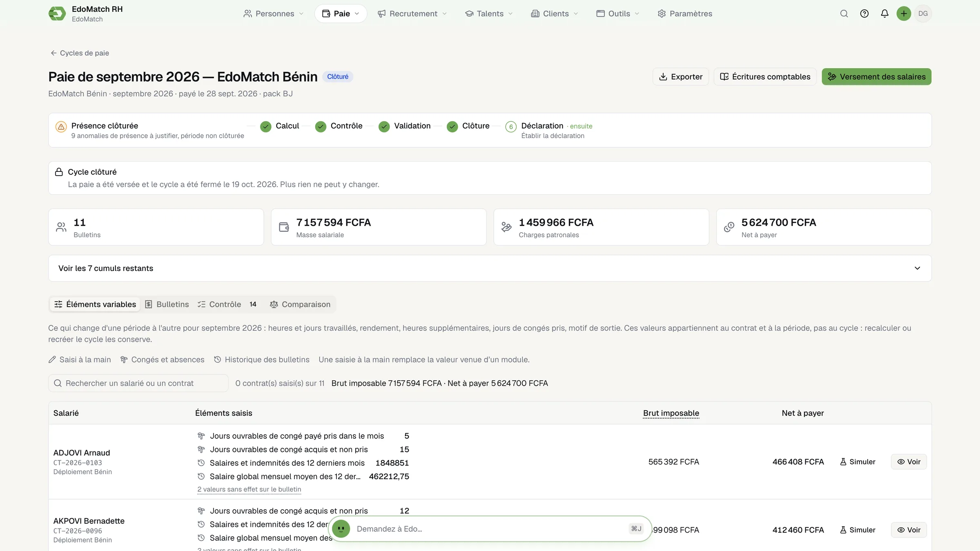
Task: Click the Brut imposable column header
Action: pyautogui.click(x=671, y=413)
